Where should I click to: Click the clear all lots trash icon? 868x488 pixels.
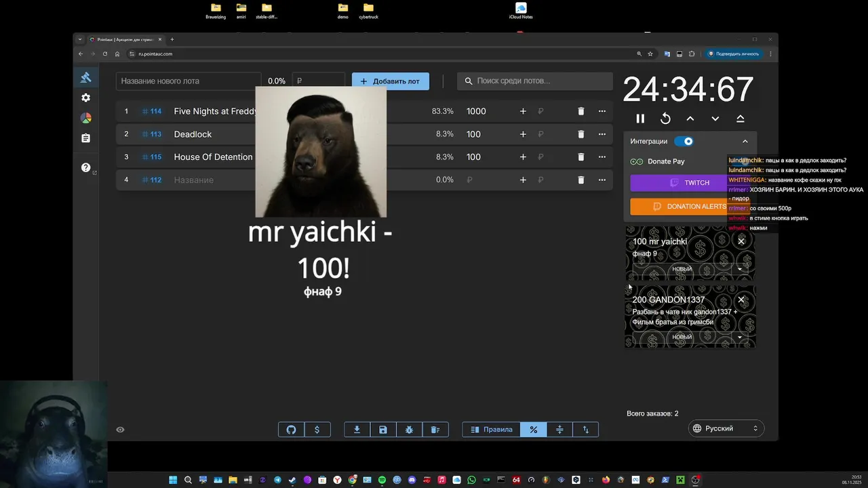pyautogui.click(x=435, y=430)
